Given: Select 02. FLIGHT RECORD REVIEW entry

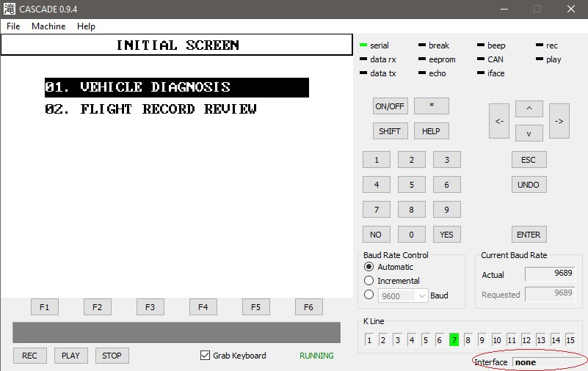Looking at the screenshot, I should tap(150, 109).
